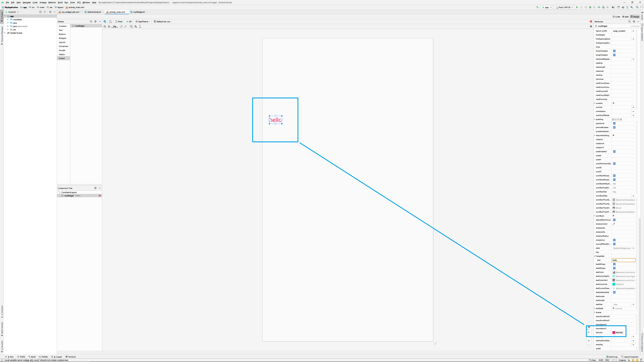Switch to Code view mode

click(616, 17)
